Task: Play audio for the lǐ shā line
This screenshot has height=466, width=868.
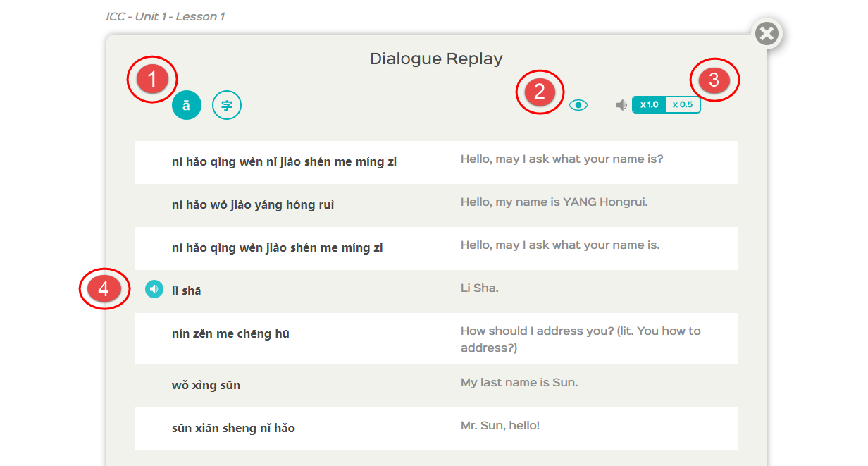Action: point(154,289)
